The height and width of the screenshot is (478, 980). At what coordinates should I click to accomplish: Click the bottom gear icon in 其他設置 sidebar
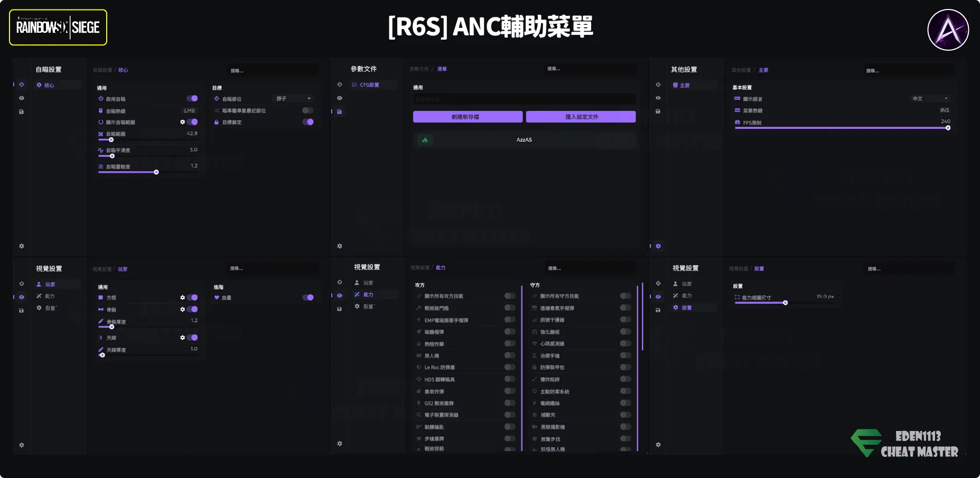click(x=658, y=246)
